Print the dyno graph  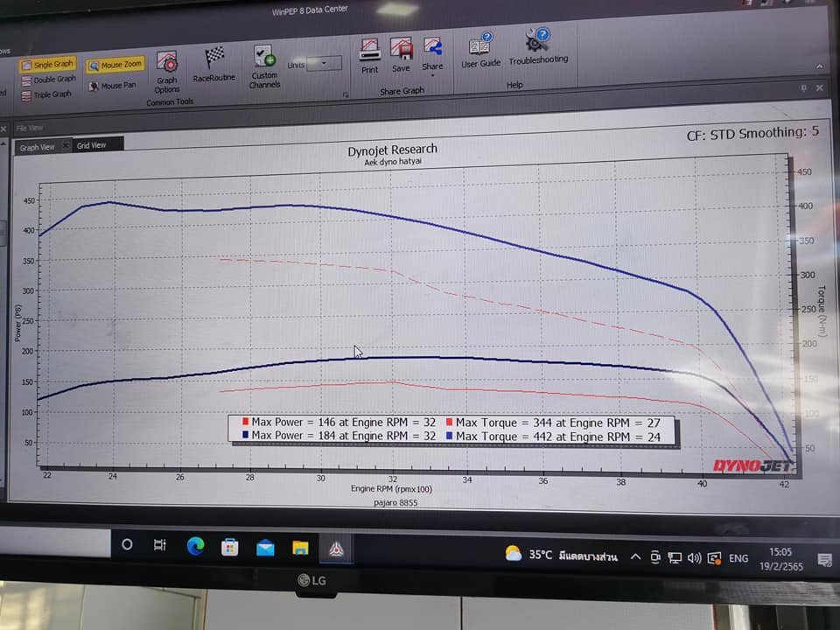(x=370, y=55)
